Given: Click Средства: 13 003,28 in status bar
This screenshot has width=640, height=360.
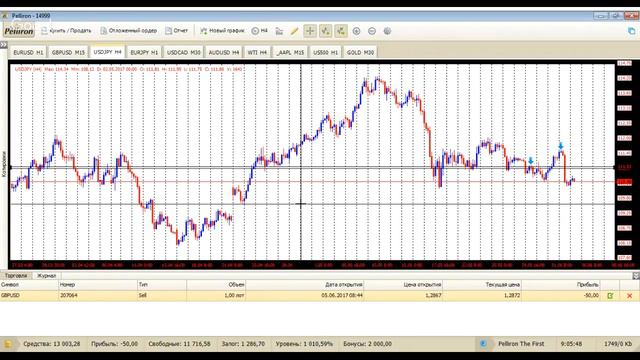Looking at the screenshot, I should pos(52,344).
